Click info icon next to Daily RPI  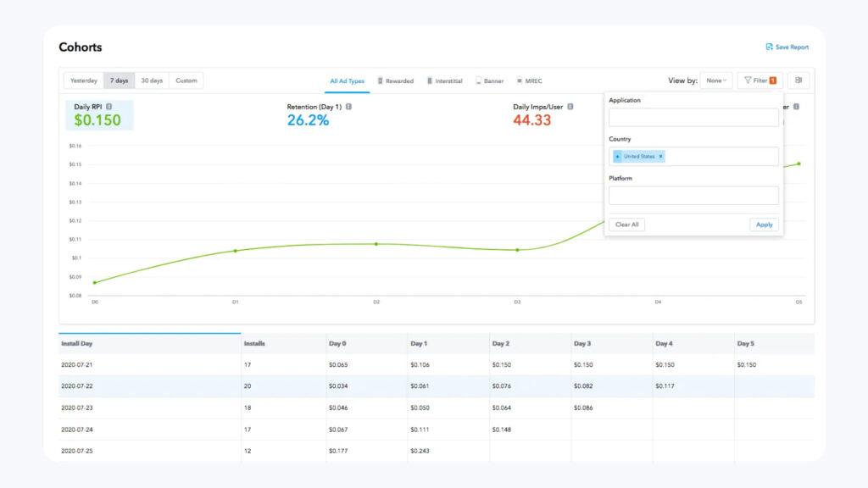coord(109,107)
